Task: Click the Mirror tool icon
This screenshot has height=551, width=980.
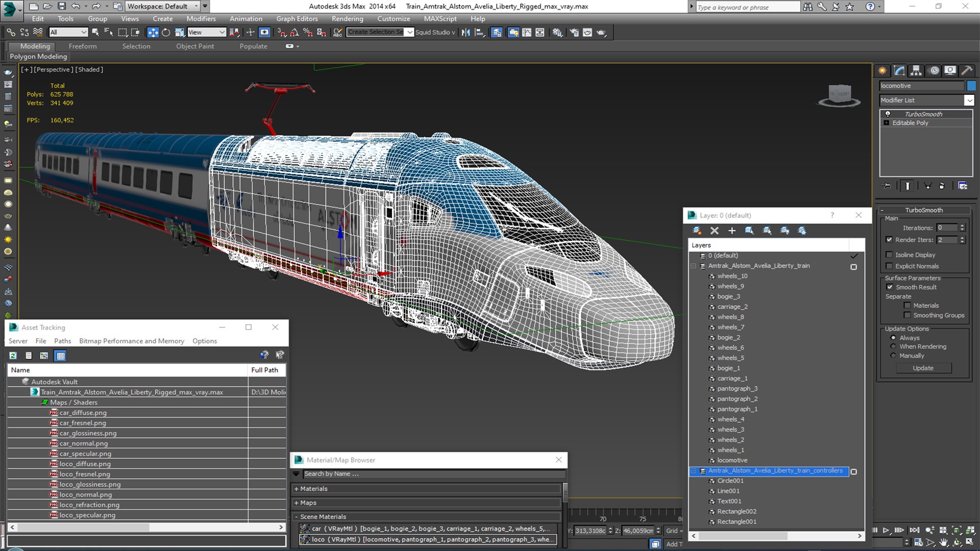Action: point(465,32)
